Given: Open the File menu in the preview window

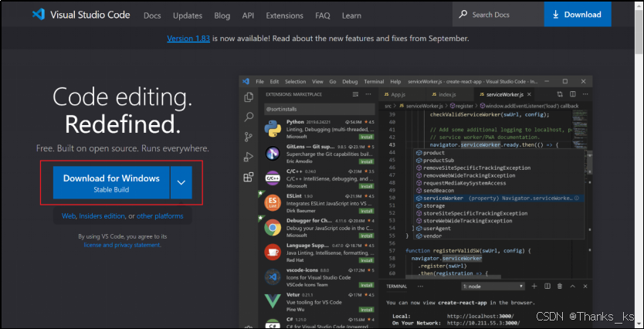Looking at the screenshot, I should click(x=260, y=82).
